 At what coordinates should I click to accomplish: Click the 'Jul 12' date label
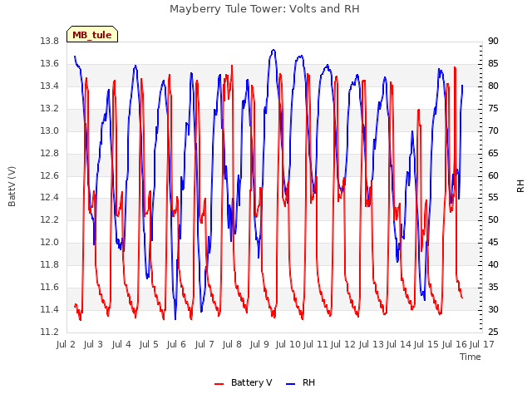343,344
